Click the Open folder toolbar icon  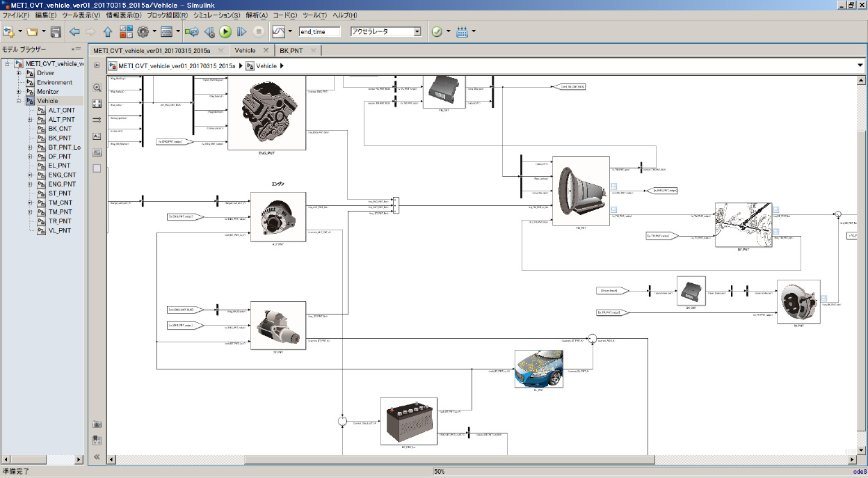32,31
